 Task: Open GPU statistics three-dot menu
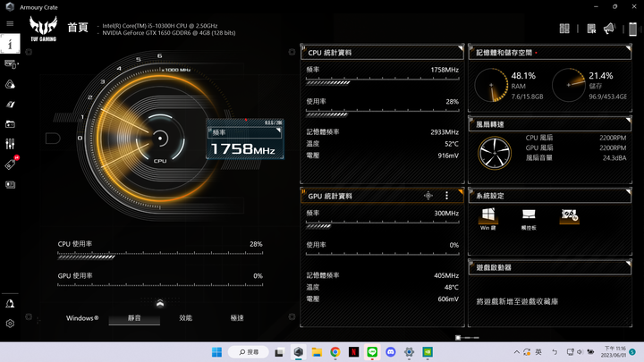pyautogui.click(x=447, y=196)
